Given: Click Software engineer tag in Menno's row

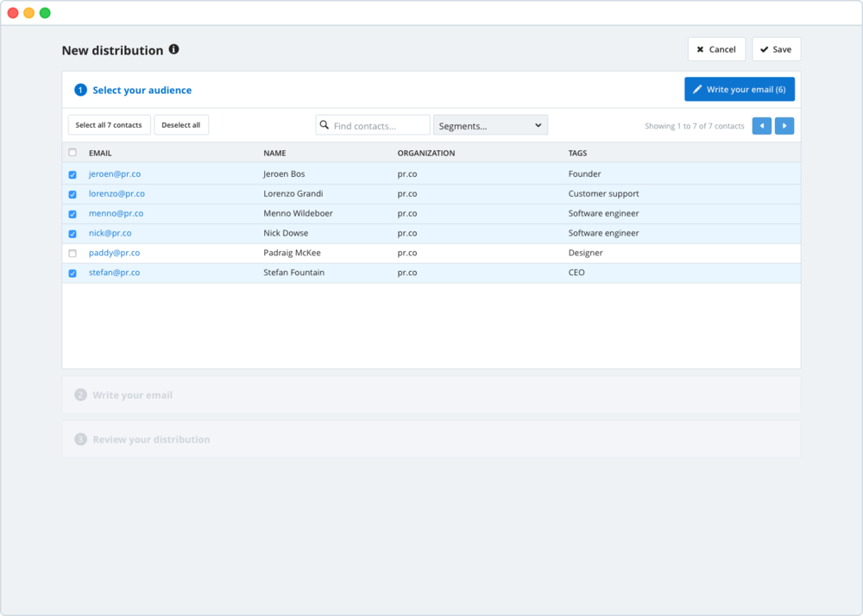Looking at the screenshot, I should pos(603,213).
